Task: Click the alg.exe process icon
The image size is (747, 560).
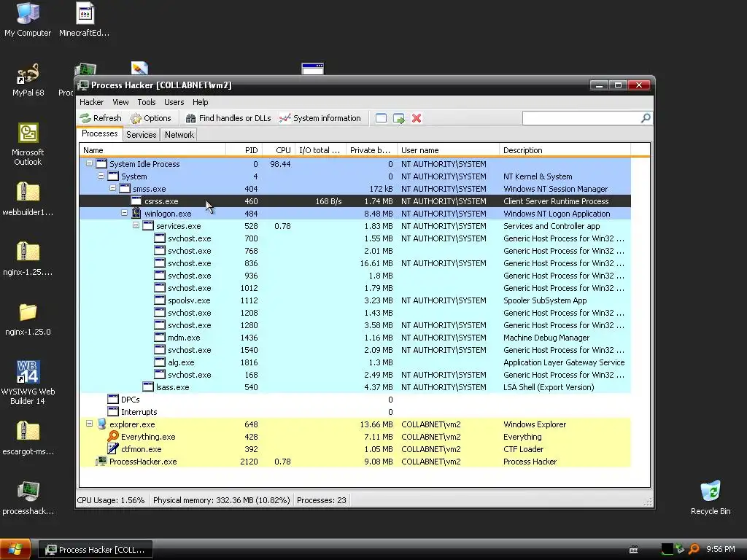Action: [160, 362]
